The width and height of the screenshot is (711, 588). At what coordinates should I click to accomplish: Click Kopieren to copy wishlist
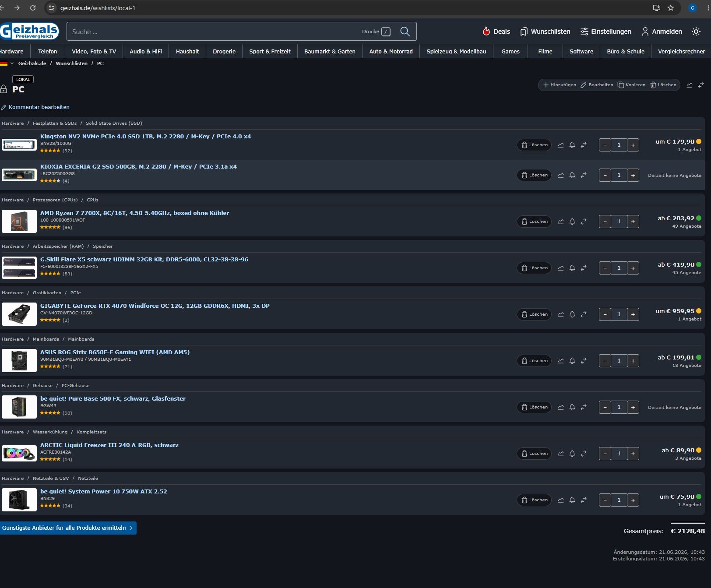pyautogui.click(x=631, y=85)
